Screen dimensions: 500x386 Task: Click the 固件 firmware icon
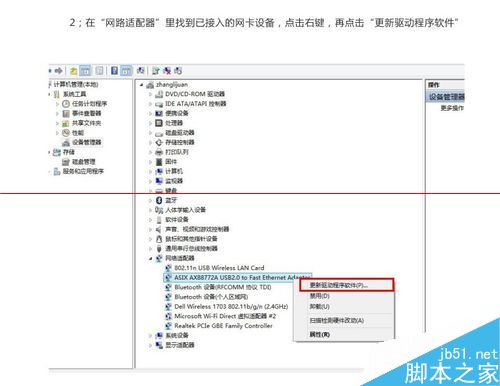click(159, 162)
